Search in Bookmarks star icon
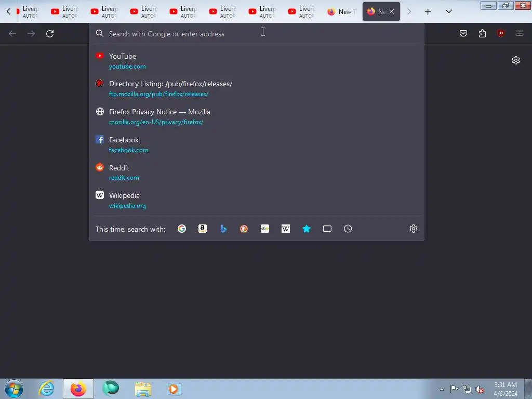This screenshot has height=399, width=532. (x=307, y=229)
